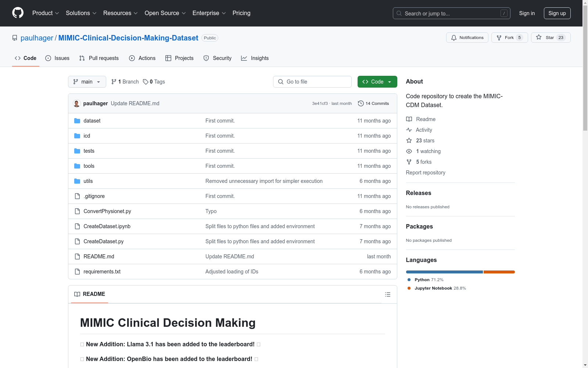Click the Jupyter Notebook orange language bar segment
This screenshot has width=588, height=368.
[499, 272]
